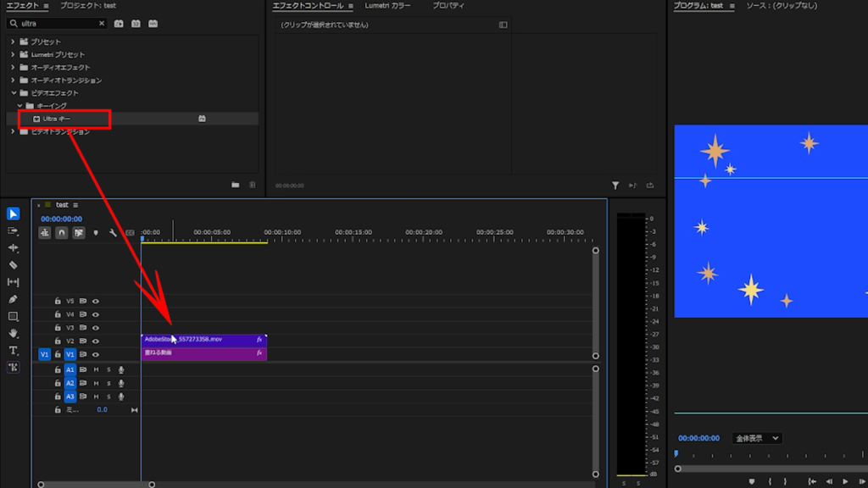Toggle Linked Selection in timeline
This screenshot has height=488, width=868.
tap(79, 233)
